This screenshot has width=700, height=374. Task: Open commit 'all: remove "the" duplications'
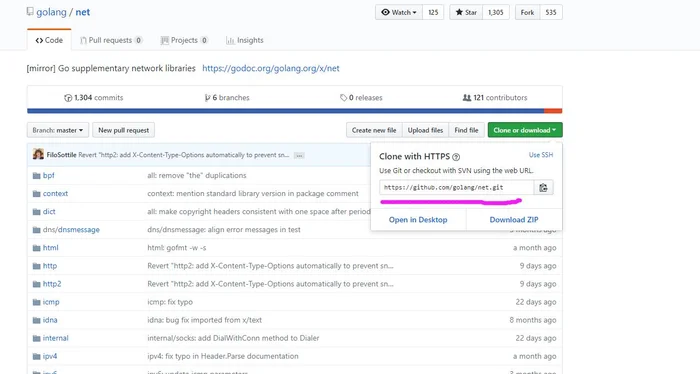tap(197, 175)
